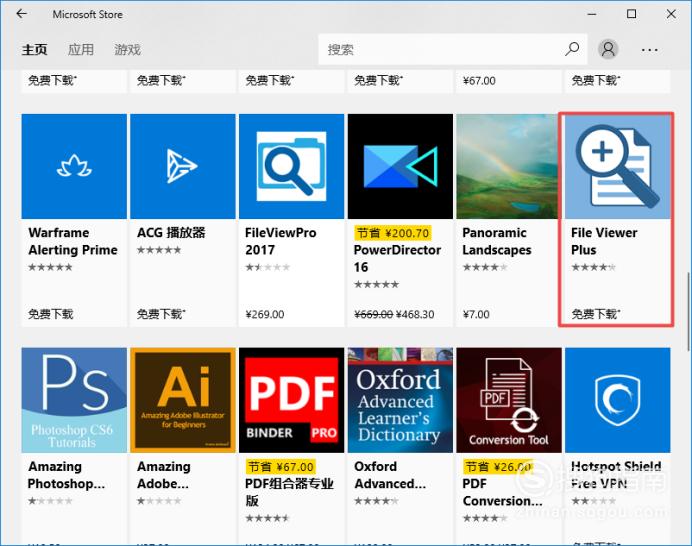692x546 pixels.
Task: Go back with the arrow button
Action: point(21,14)
